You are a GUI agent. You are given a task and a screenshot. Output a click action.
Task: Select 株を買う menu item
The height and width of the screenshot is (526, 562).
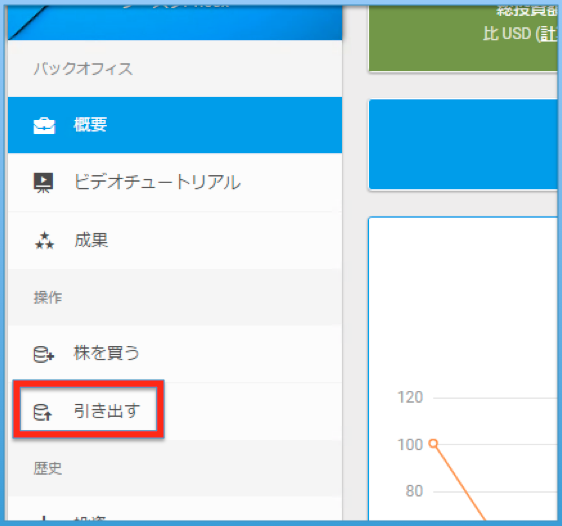click(x=175, y=354)
